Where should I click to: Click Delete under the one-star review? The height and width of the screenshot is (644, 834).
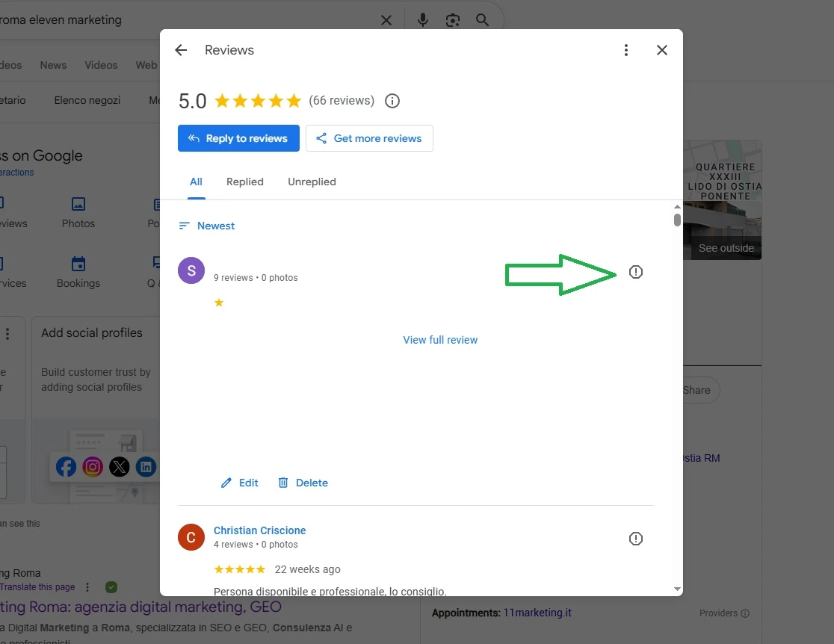pos(303,483)
